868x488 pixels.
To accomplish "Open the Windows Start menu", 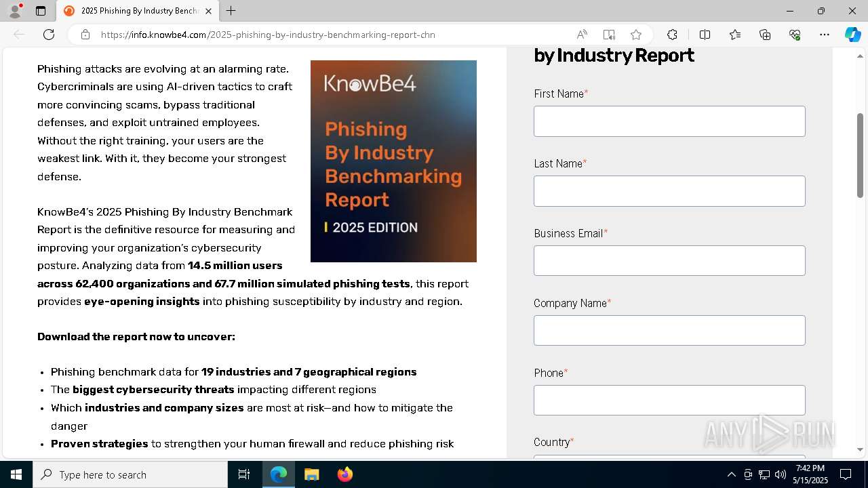I will [x=16, y=474].
